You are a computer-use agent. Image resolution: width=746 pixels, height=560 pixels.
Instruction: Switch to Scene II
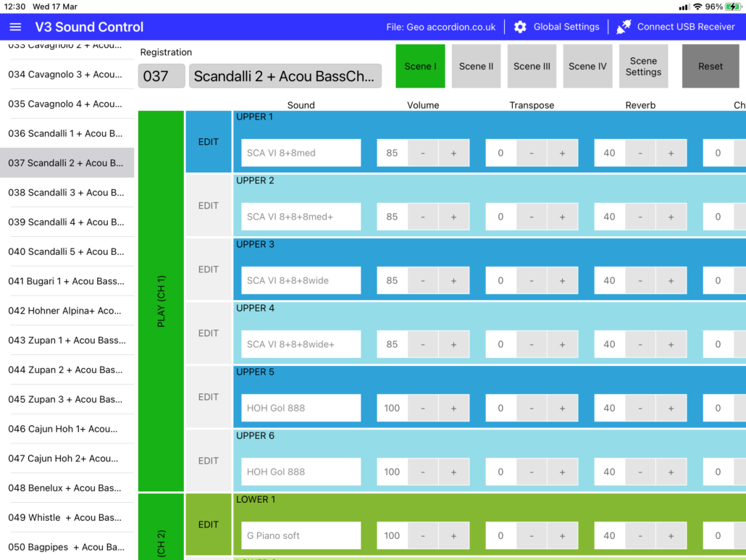476,66
